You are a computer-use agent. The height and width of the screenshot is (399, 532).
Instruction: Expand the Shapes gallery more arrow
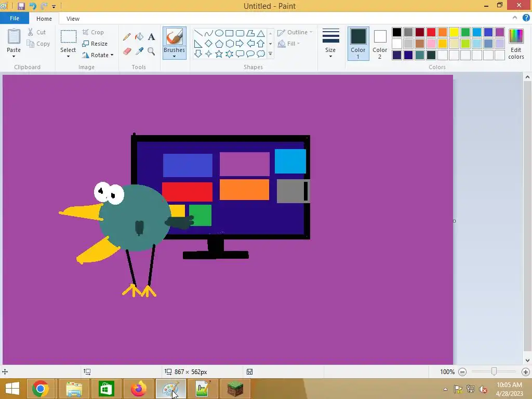pyautogui.click(x=270, y=54)
